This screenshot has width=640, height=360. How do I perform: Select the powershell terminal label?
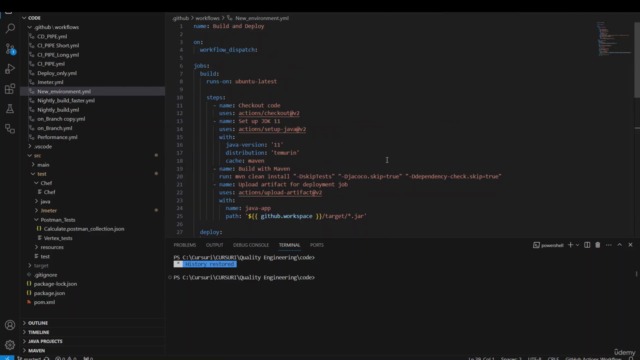coord(548,245)
